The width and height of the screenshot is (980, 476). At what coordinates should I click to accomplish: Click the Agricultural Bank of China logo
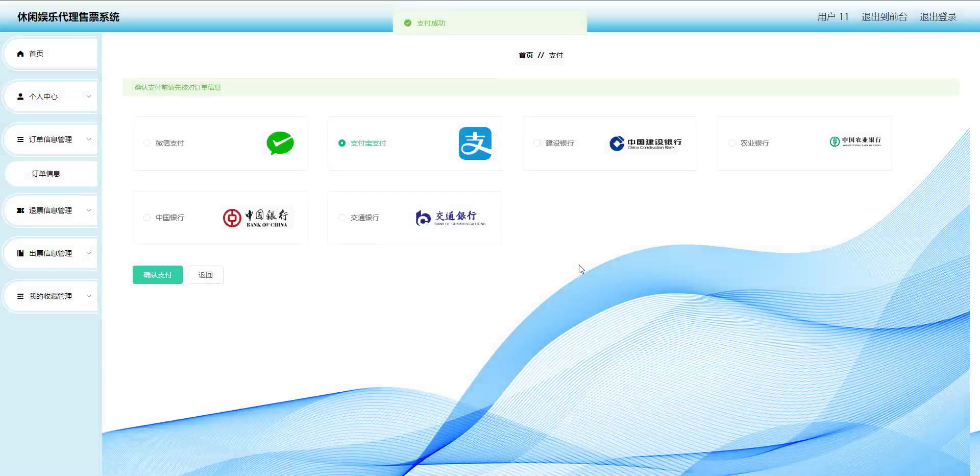pos(855,141)
